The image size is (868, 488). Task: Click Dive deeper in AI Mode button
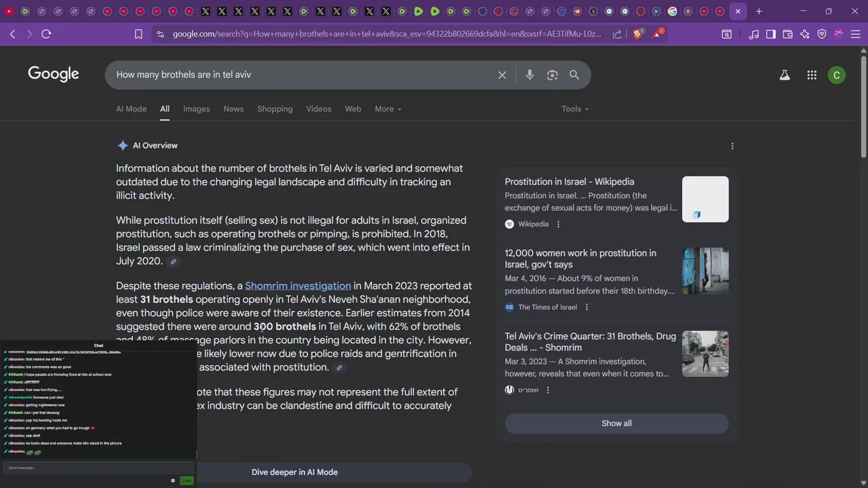point(294,472)
